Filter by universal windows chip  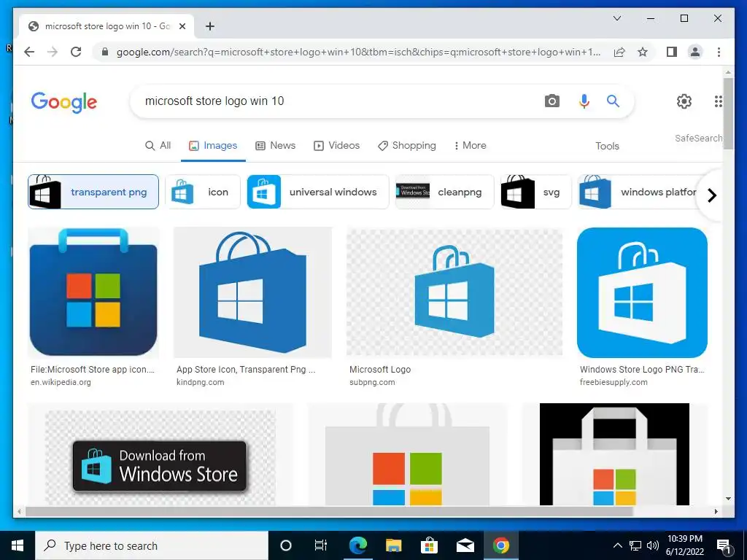(318, 192)
